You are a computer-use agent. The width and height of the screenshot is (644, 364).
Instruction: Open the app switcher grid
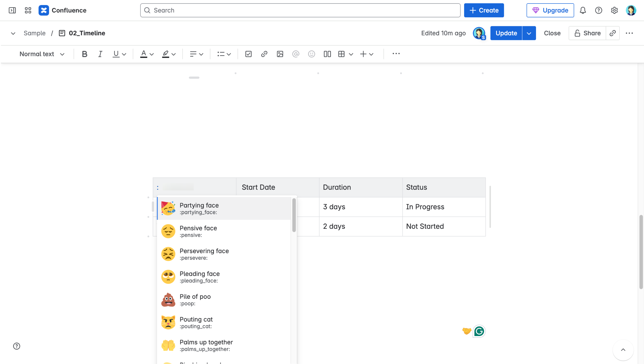point(28,10)
